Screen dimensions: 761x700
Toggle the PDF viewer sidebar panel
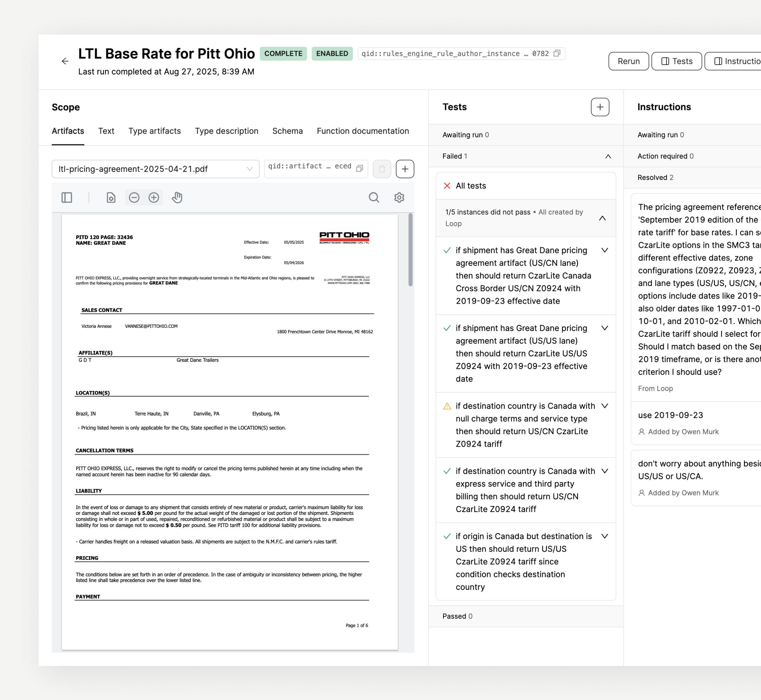click(67, 197)
